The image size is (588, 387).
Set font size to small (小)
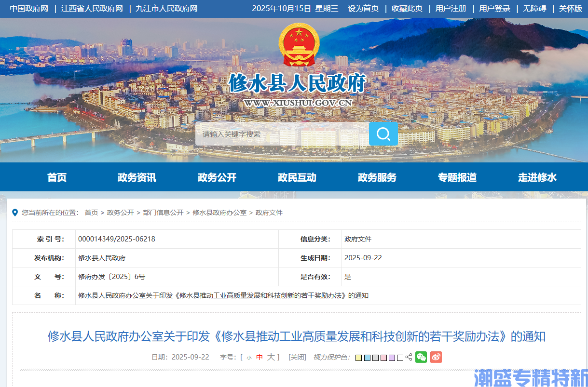pos(249,358)
